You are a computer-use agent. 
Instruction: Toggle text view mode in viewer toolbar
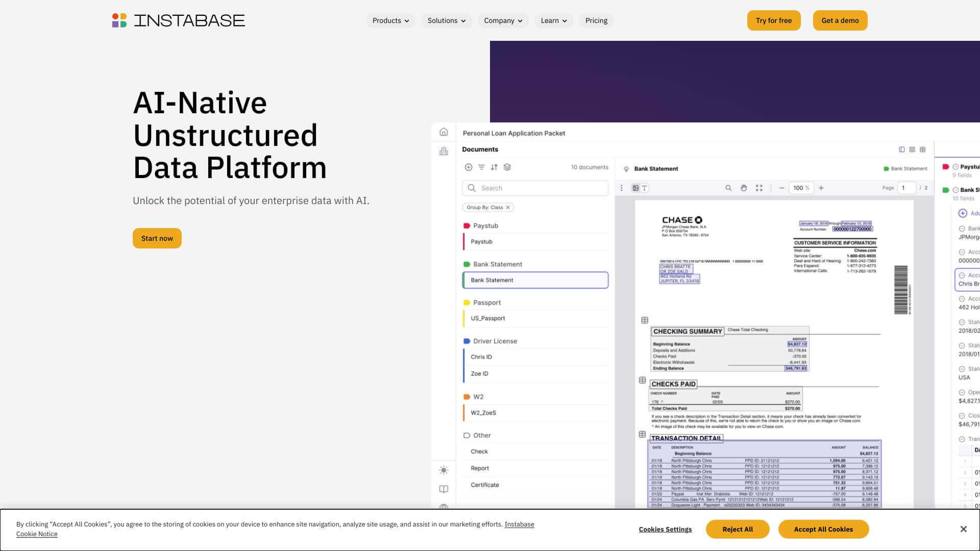645,188
